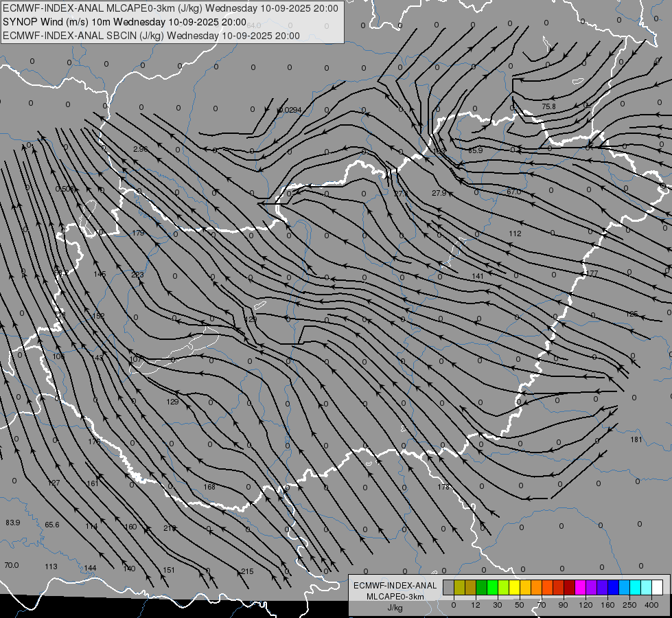Click the 144 value on the map
The width and height of the screenshot is (672, 618).
pyautogui.click(x=90, y=569)
